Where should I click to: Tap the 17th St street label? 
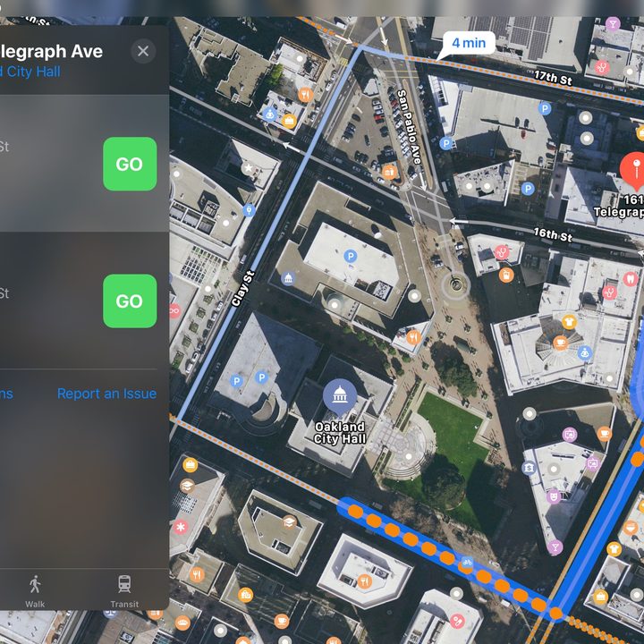click(x=553, y=78)
